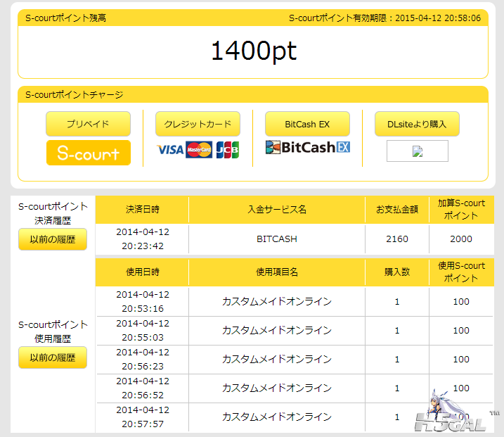Click the usage date 2014-04-12 20:53:16

pyautogui.click(x=143, y=301)
